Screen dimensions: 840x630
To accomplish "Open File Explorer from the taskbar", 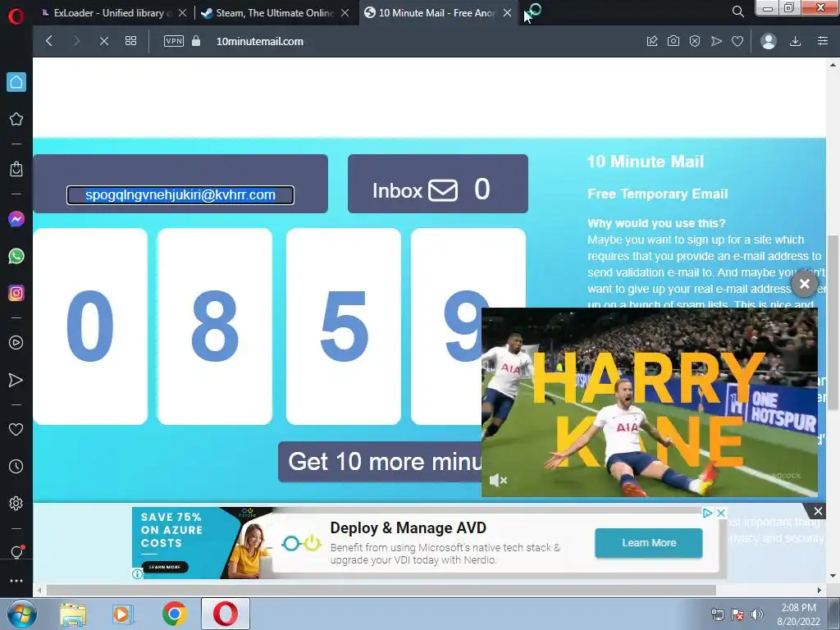I will coord(73,614).
